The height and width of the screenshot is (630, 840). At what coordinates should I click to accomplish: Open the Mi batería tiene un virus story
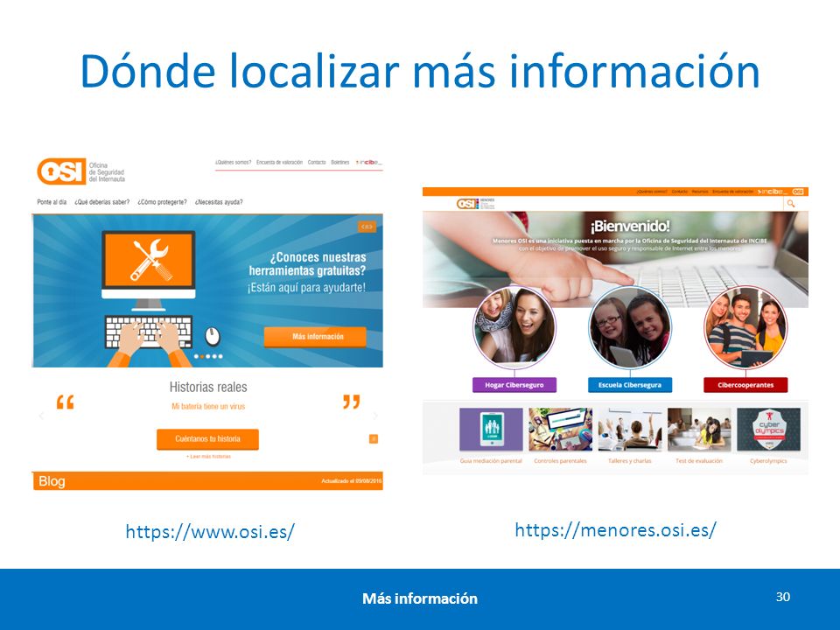point(208,406)
